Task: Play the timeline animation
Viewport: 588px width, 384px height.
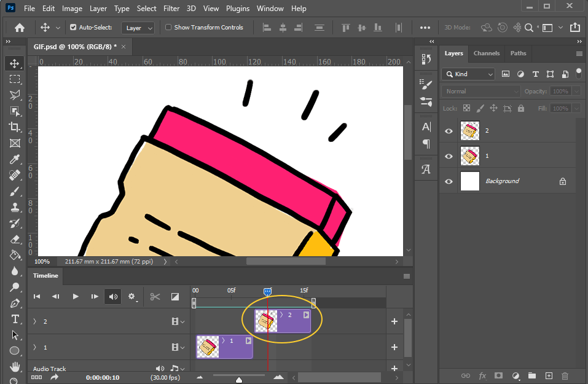Action: click(76, 297)
